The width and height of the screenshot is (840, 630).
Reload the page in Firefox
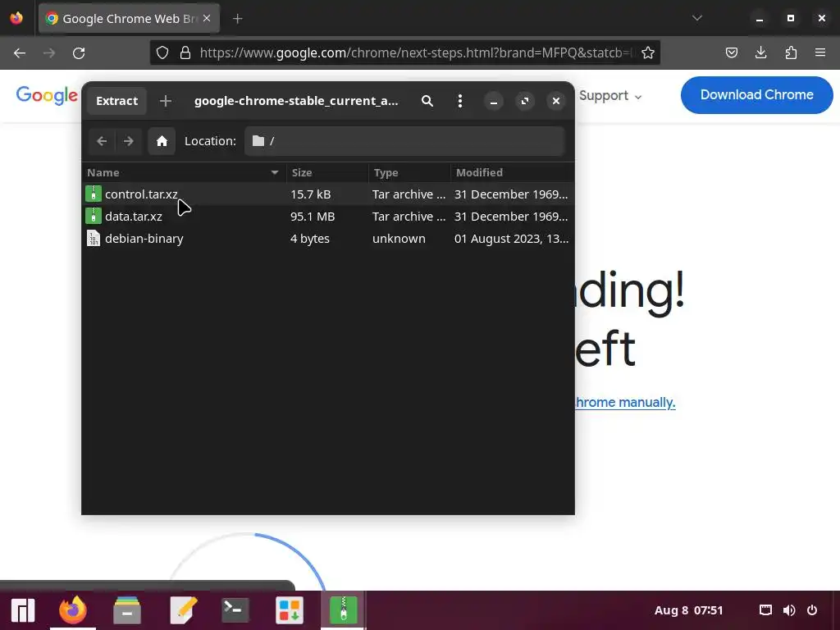[x=79, y=53]
